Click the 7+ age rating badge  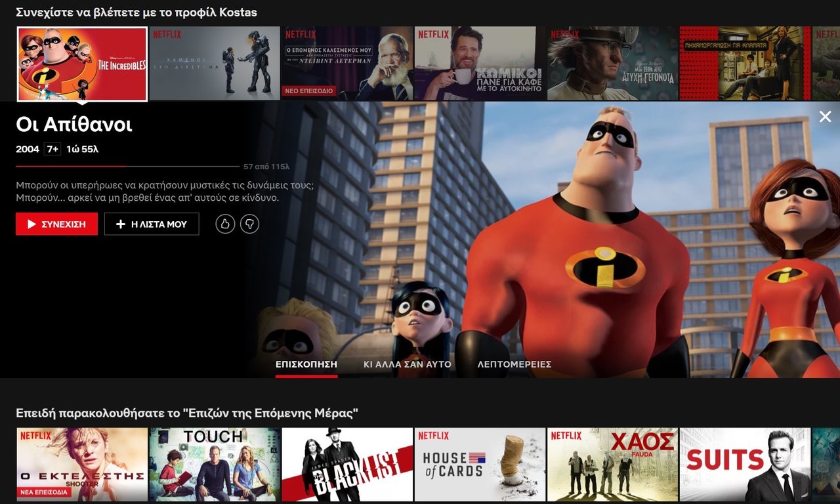coord(52,149)
